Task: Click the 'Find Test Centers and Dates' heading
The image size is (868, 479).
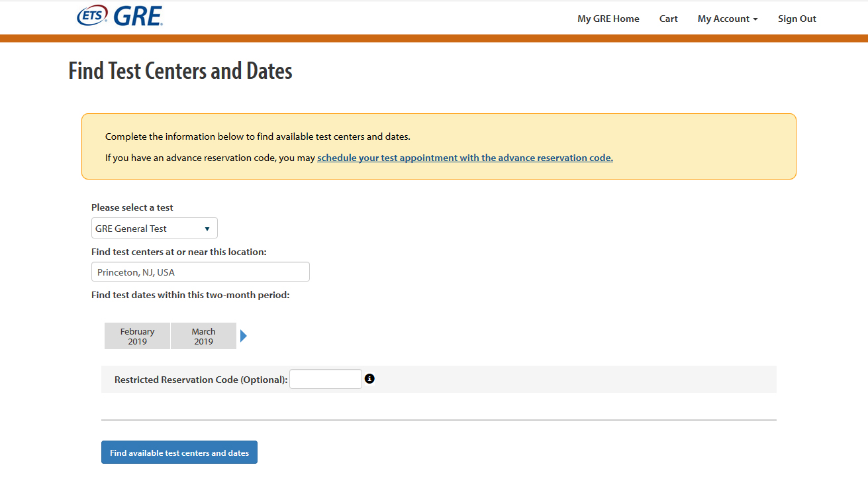Action: [180, 71]
